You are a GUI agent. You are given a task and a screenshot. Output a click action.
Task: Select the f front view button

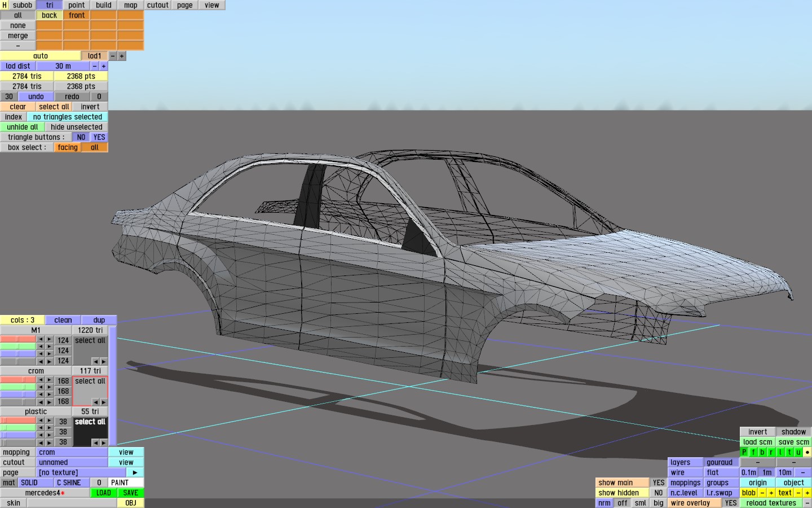pyautogui.click(x=753, y=452)
